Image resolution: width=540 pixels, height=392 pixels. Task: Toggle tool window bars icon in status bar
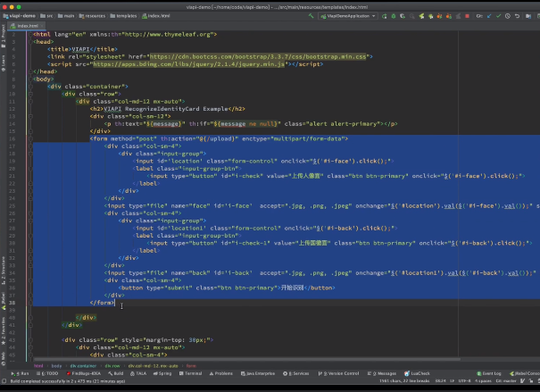4,381
